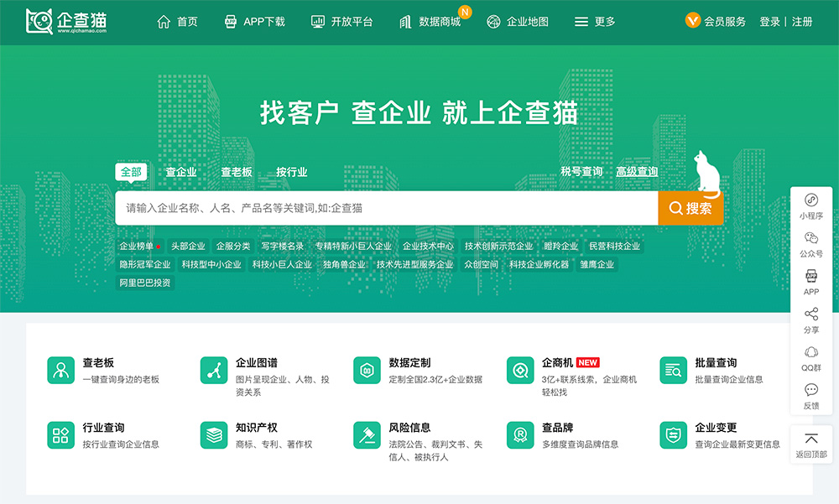Open 开放平台 in top navigation
The width and height of the screenshot is (839, 504).
352,22
